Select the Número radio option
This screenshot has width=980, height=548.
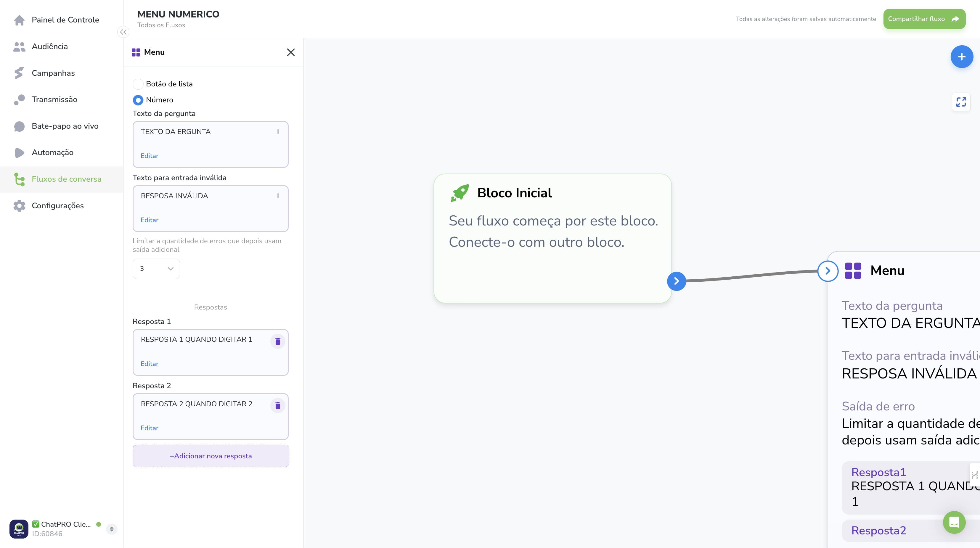coord(138,100)
